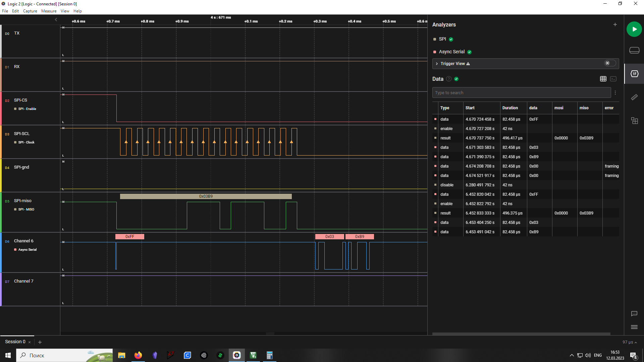Open the Analyzers sidebar icon

click(x=634, y=74)
